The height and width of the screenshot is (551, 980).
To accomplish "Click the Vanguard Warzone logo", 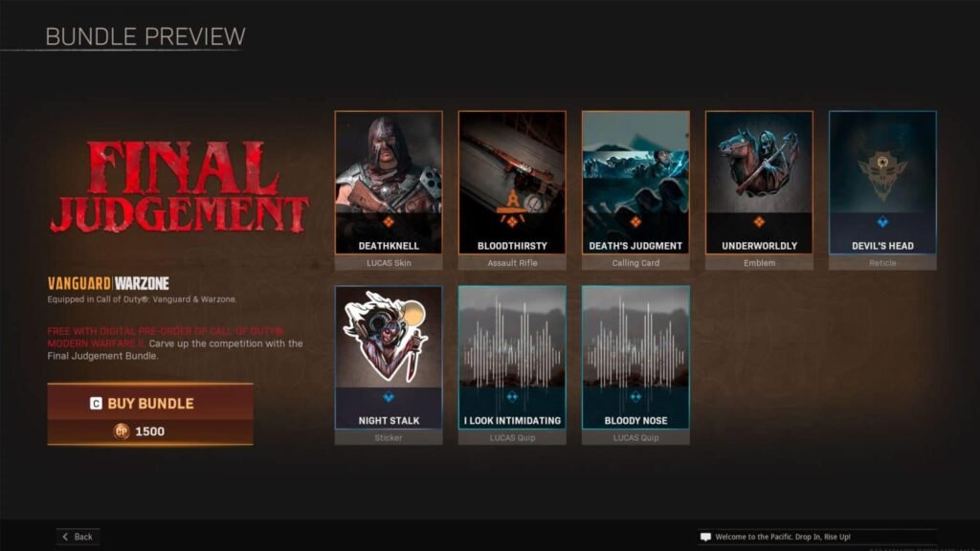I will (108, 284).
